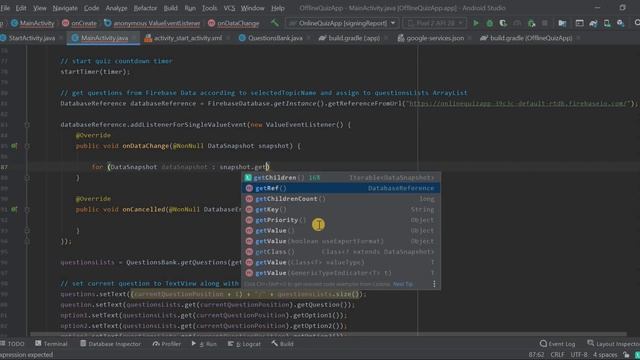
Task: Click the onDataChange breadcrumb
Action: [x=233, y=23]
